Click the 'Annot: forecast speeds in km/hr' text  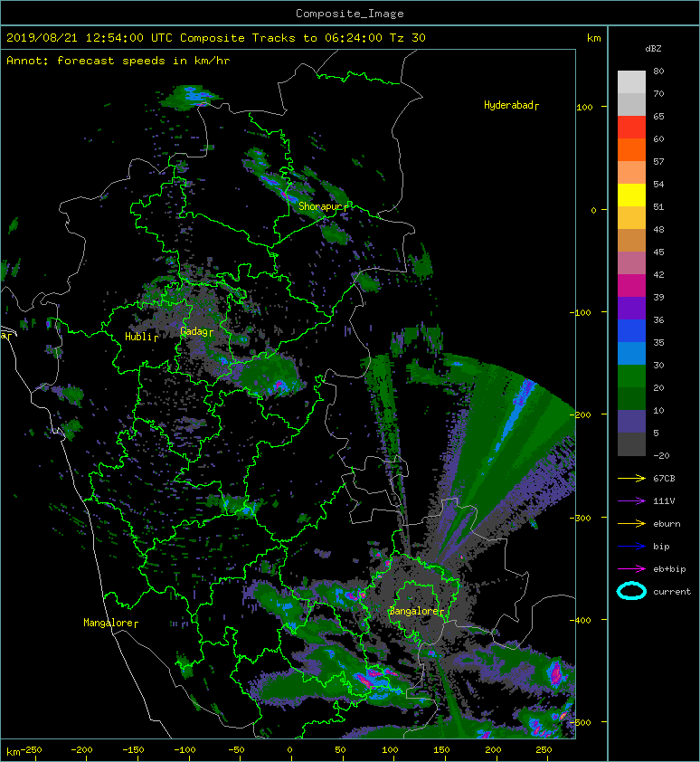(x=118, y=61)
